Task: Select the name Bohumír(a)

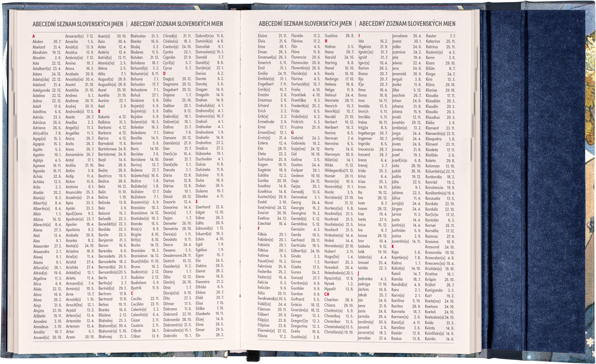Action: point(139,74)
